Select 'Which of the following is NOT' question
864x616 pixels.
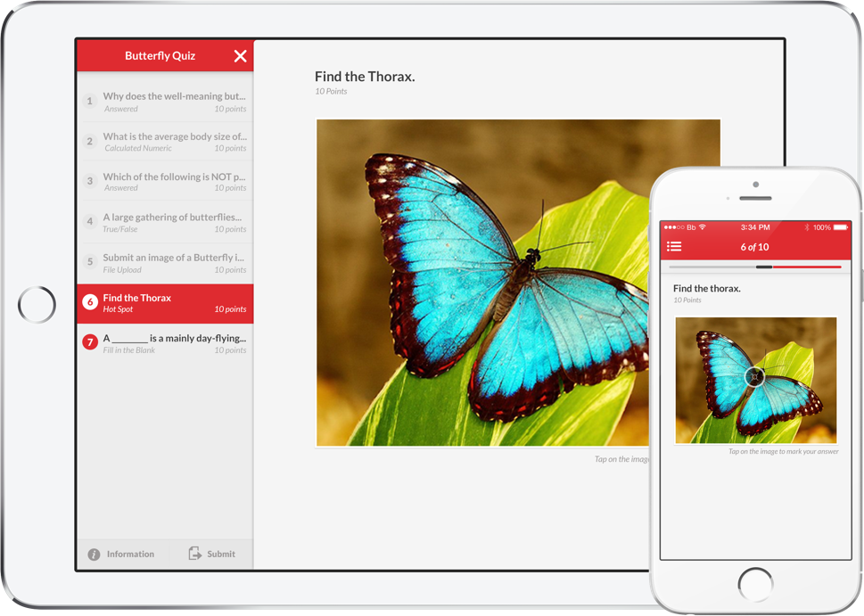(174, 182)
